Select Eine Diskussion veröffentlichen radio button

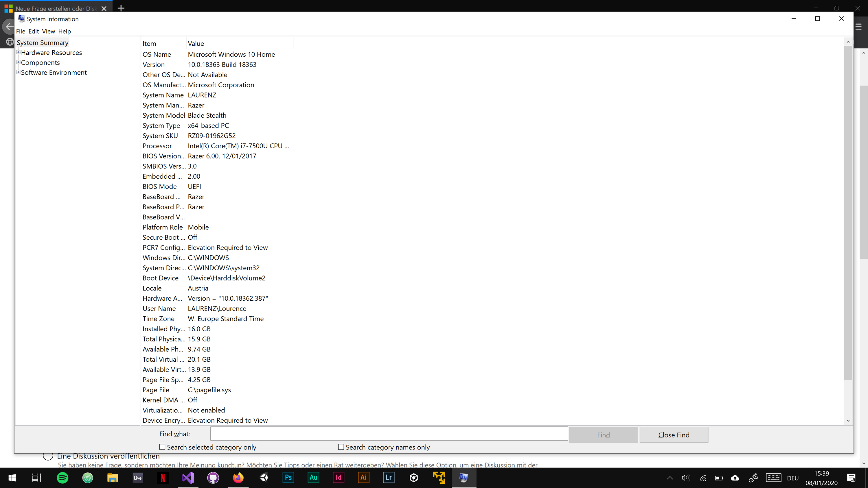coord(48,456)
